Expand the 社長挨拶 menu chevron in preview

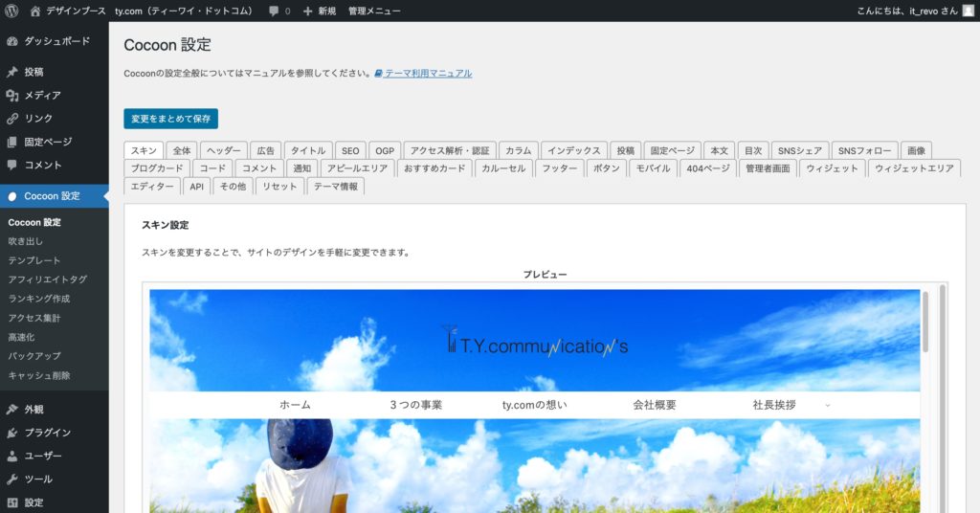[827, 405]
